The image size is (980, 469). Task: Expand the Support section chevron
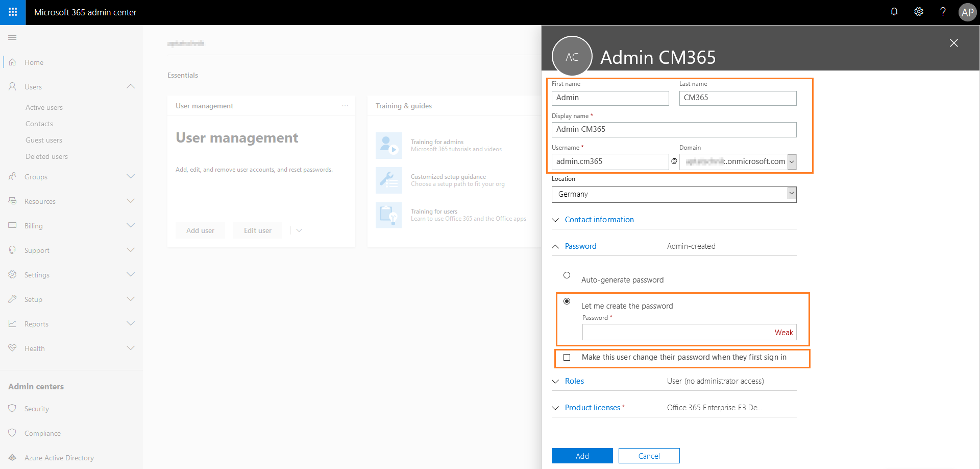click(x=131, y=250)
